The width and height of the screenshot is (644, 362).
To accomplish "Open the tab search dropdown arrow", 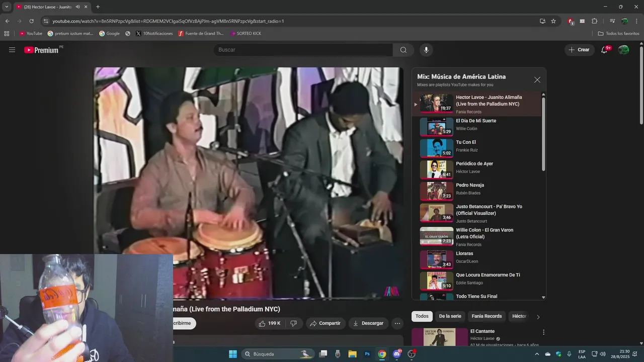I will [x=7, y=7].
